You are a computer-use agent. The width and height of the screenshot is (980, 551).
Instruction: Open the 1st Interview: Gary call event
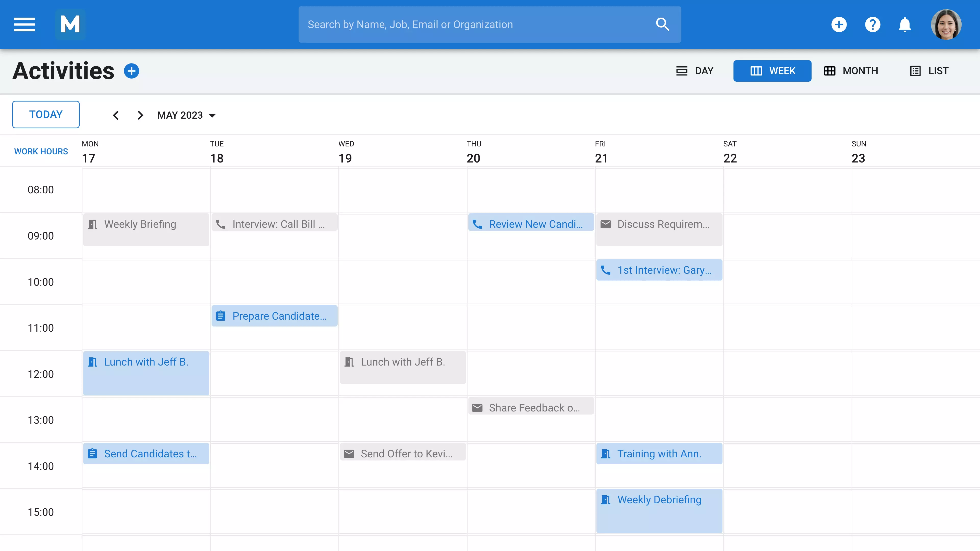[x=659, y=270]
